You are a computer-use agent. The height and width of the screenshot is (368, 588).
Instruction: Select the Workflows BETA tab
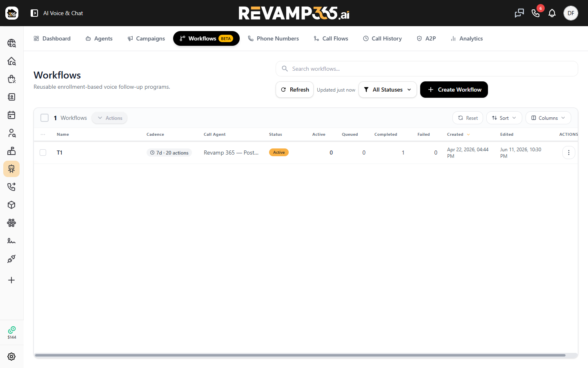pyautogui.click(x=206, y=38)
